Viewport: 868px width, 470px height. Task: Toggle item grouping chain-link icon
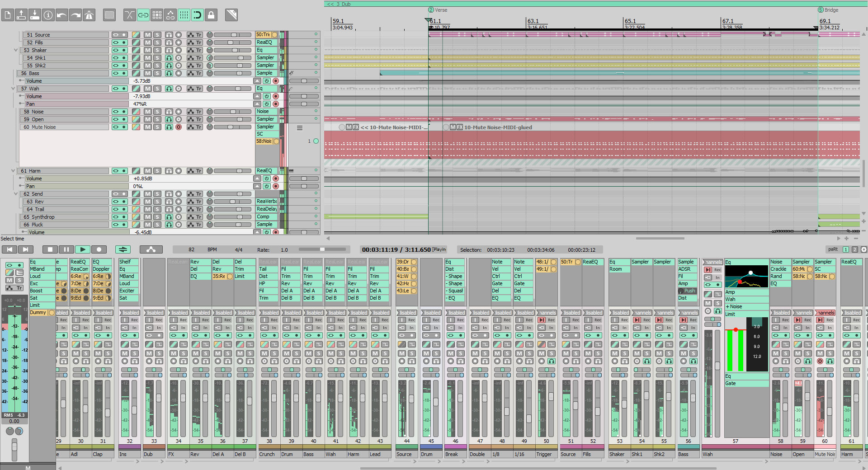click(143, 15)
